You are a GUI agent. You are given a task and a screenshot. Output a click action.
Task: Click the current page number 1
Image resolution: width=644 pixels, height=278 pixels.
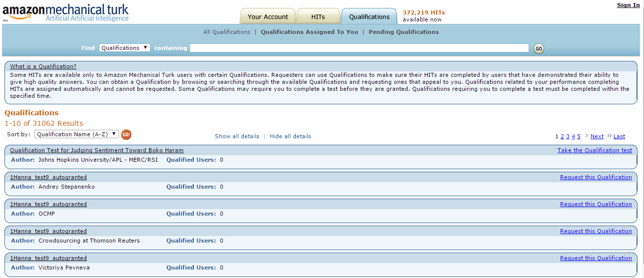click(557, 136)
